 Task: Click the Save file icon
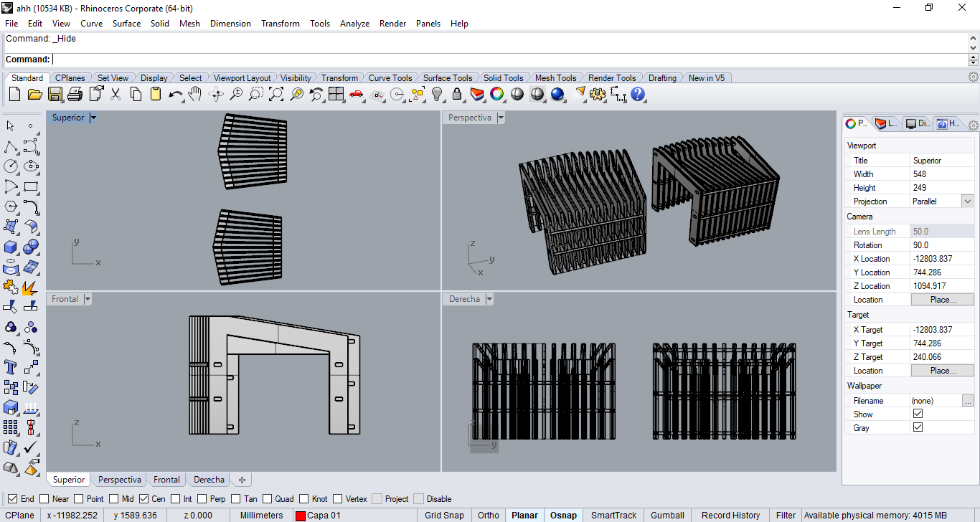tap(55, 94)
